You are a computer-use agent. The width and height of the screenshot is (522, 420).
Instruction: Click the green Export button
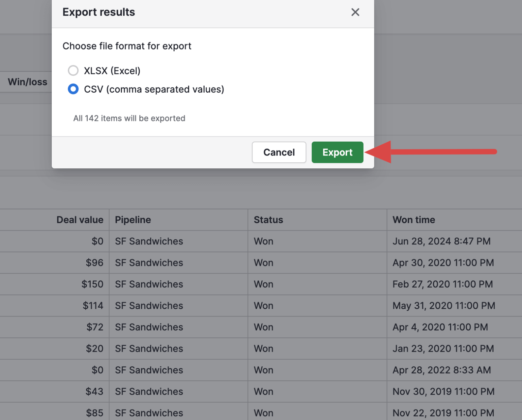[337, 152]
